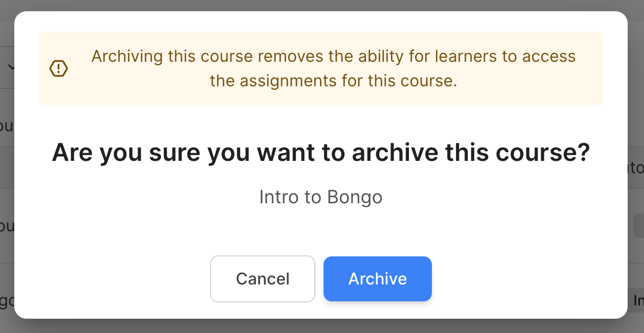The height and width of the screenshot is (333, 644).
Task: Click the second cut-off 'ou' row at left
Action: pyautogui.click(x=7, y=226)
